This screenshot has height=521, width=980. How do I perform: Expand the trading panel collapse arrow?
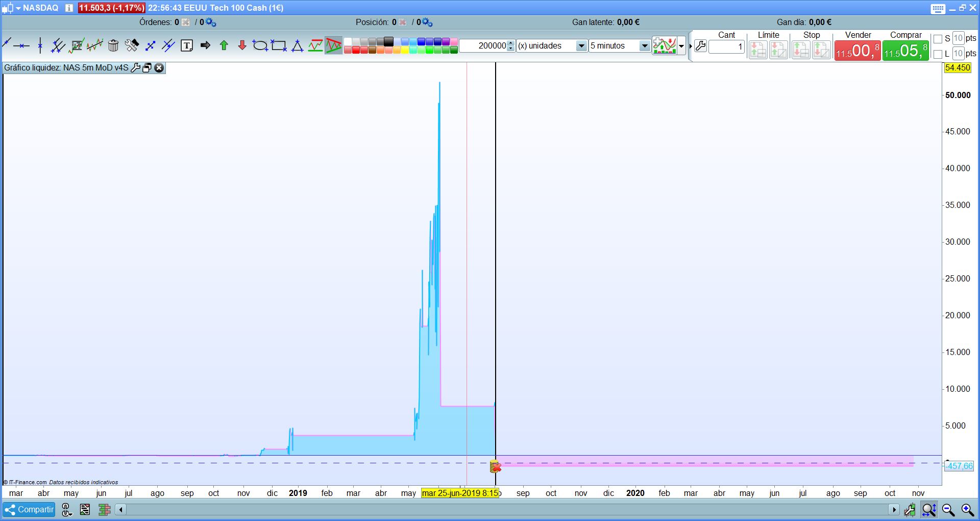pyautogui.click(x=690, y=46)
